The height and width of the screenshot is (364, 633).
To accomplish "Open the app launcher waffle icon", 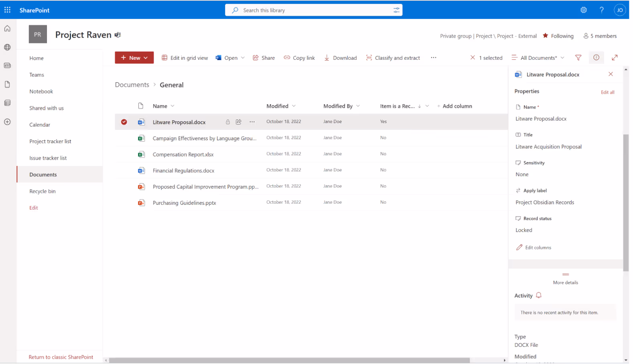I will [x=7, y=10].
